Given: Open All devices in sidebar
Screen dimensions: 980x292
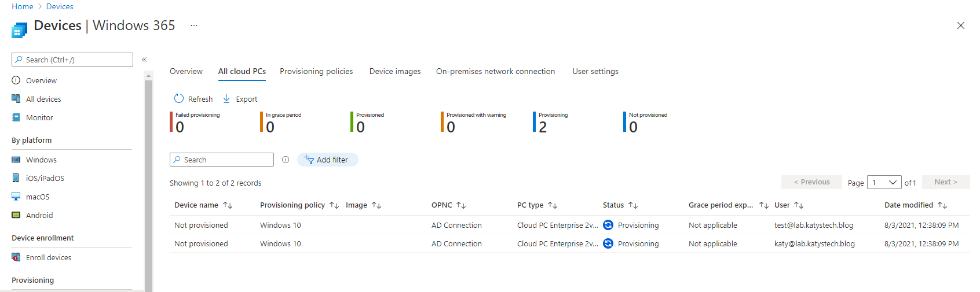Looking at the screenshot, I should [43, 99].
